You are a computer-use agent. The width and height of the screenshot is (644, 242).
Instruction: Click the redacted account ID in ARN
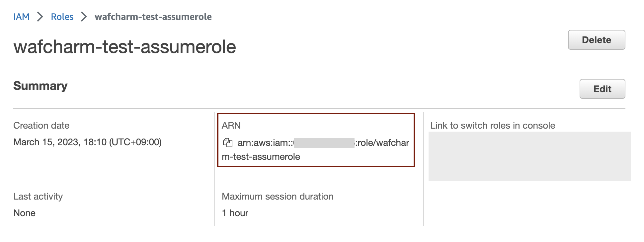pos(324,143)
